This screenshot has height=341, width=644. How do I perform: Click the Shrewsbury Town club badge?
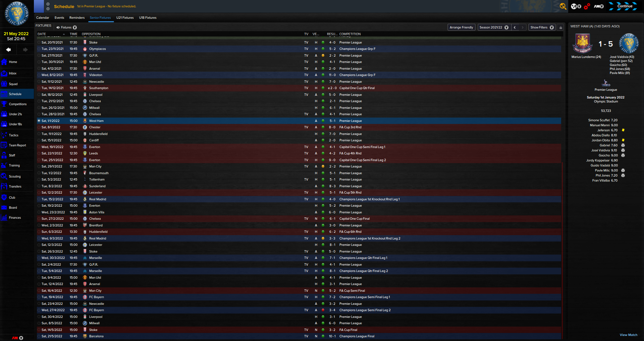17,14
